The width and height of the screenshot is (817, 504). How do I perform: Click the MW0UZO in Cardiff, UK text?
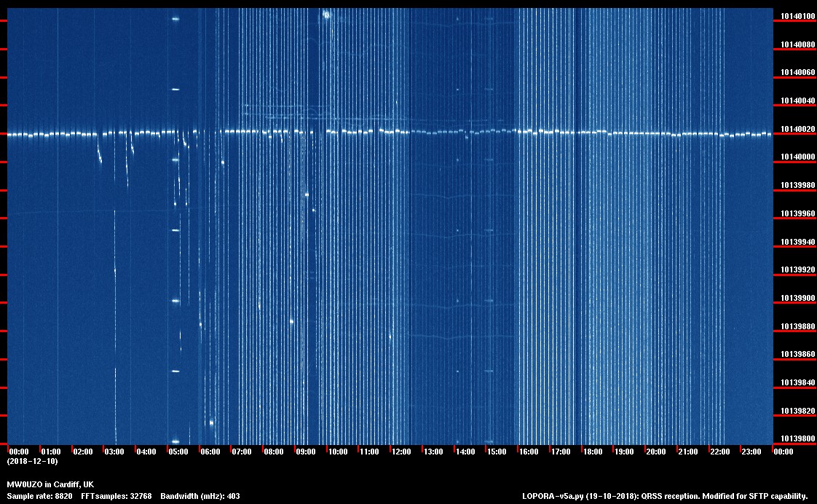50,484
